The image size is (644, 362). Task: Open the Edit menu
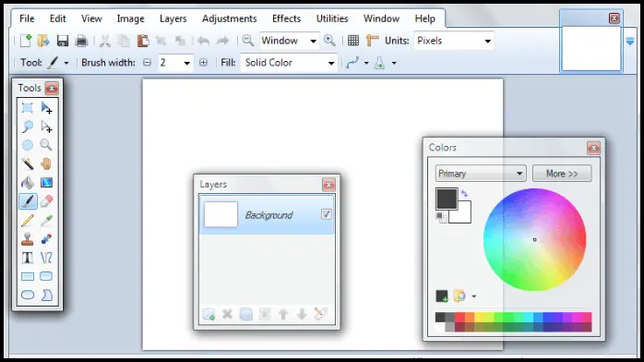tap(57, 18)
